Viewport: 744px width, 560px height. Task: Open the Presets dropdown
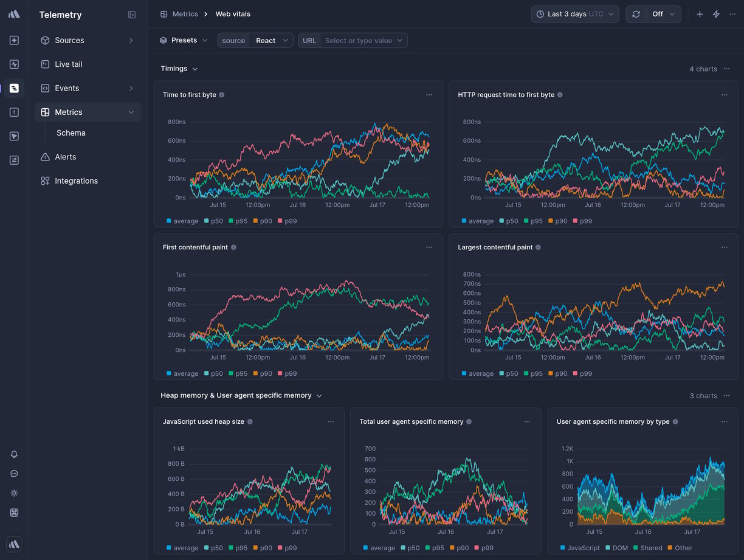[184, 40]
